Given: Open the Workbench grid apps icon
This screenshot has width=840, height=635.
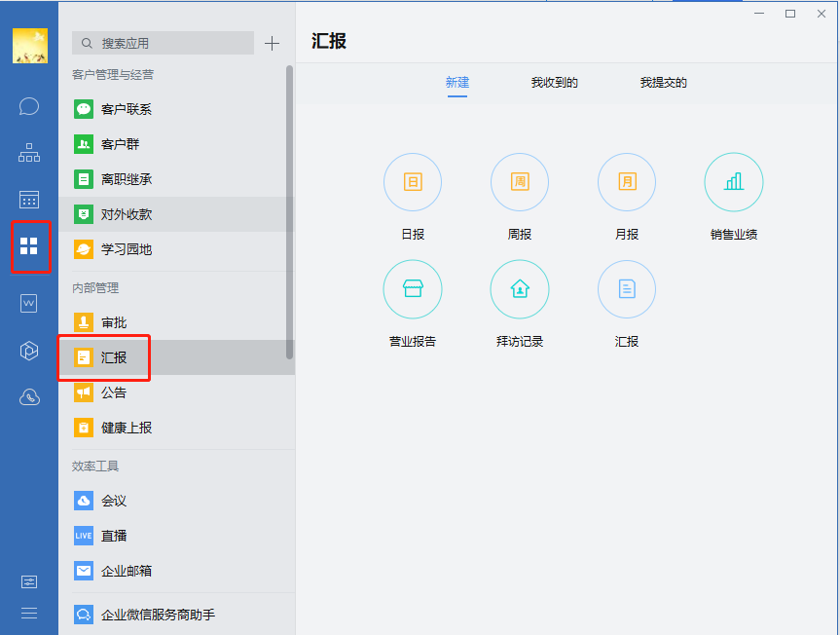Looking at the screenshot, I should point(29,246).
